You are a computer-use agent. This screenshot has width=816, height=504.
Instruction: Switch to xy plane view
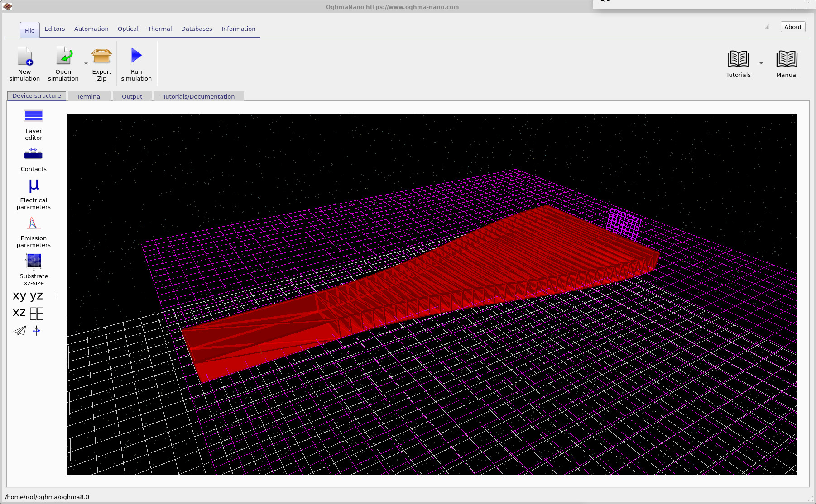tap(19, 295)
